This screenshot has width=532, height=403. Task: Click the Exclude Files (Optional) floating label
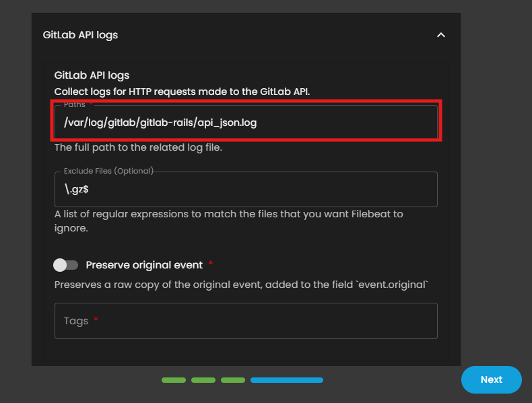pos(108,171)
